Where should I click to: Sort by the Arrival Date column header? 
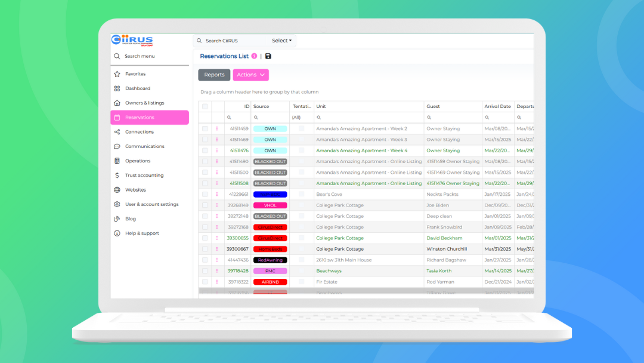point(498,106)
